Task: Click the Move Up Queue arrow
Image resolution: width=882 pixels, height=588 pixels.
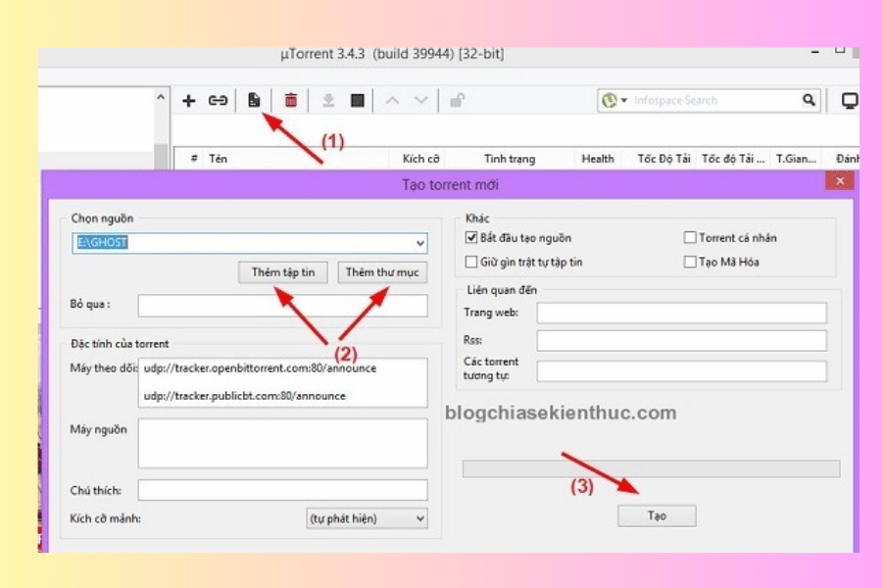Action: pos(392,100)
